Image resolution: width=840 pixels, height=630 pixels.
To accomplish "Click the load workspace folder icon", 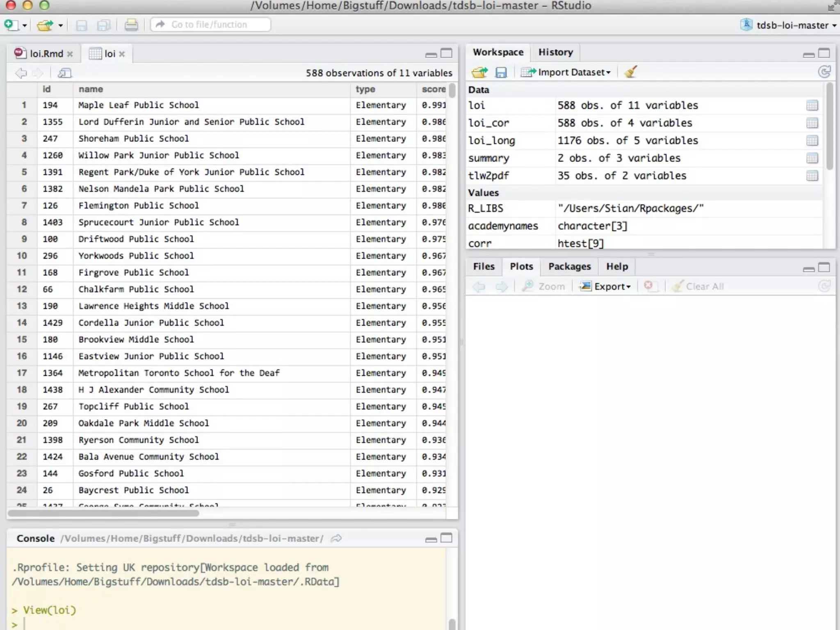I will click(479, 73).
